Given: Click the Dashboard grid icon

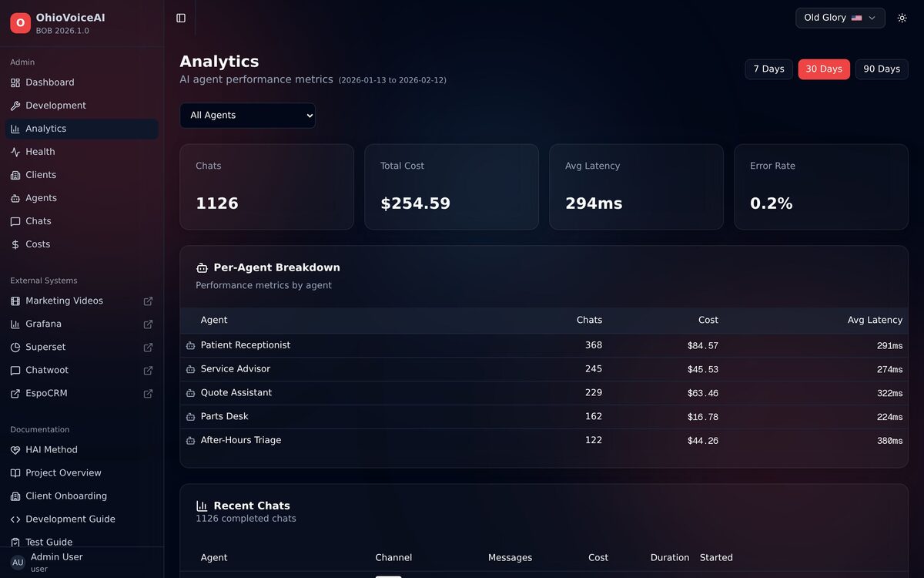Looking at the screenshot, I should [15, 82].
